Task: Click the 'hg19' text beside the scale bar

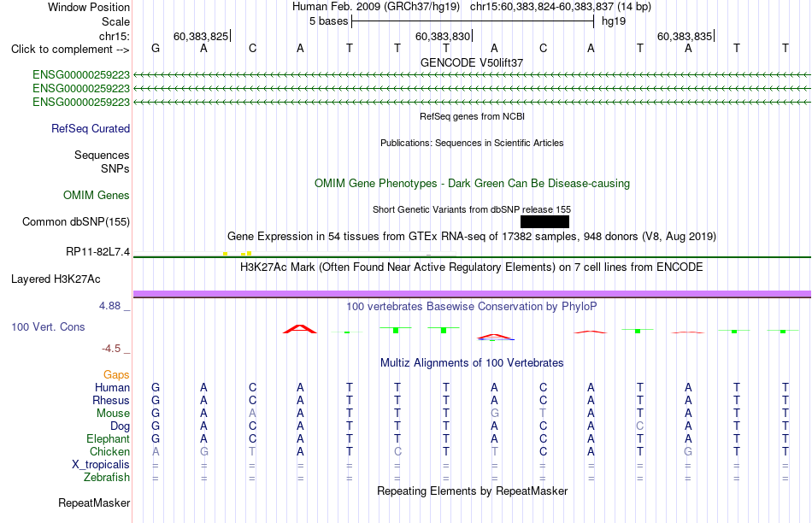Action: coord(614,21)
